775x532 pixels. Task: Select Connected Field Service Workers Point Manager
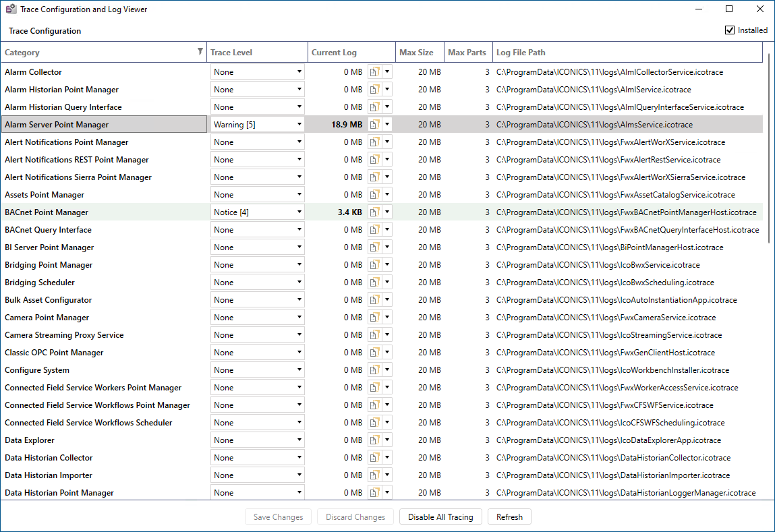(x=93, y=388)
